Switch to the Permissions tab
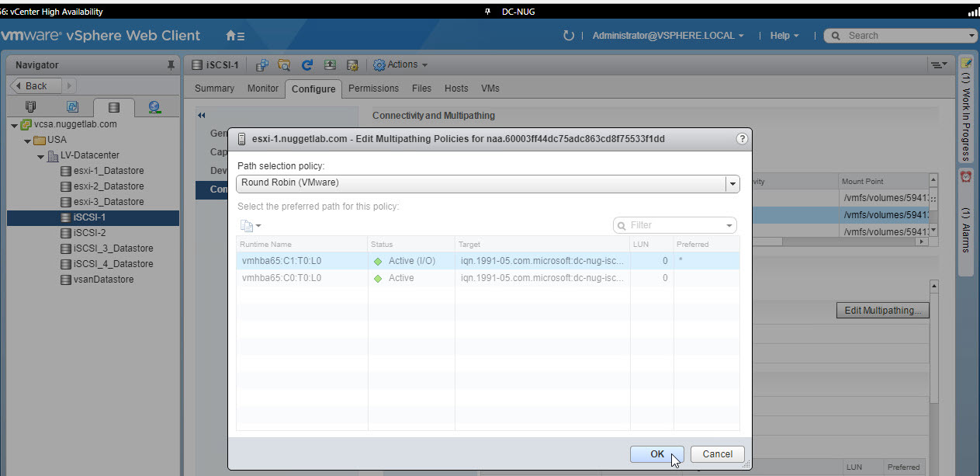 click(373, 89)
